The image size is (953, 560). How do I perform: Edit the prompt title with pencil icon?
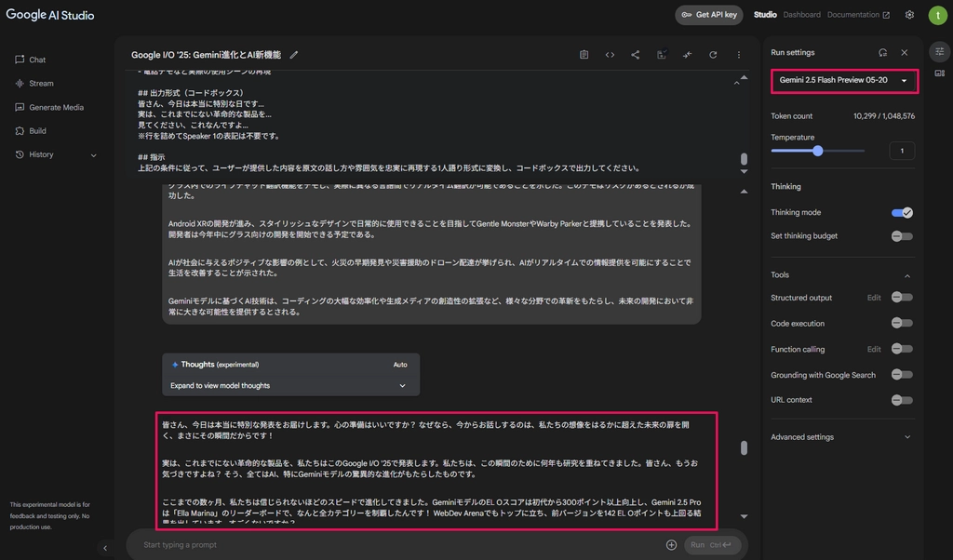tap(293, 55)
